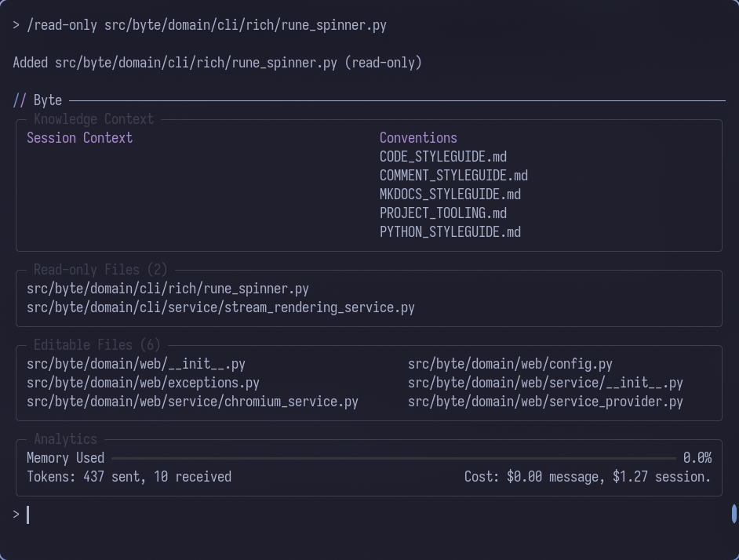Select the service_provider.py editable file
Image resolution: width=739 pixels, height=560 pixels.
pos(545,402)
